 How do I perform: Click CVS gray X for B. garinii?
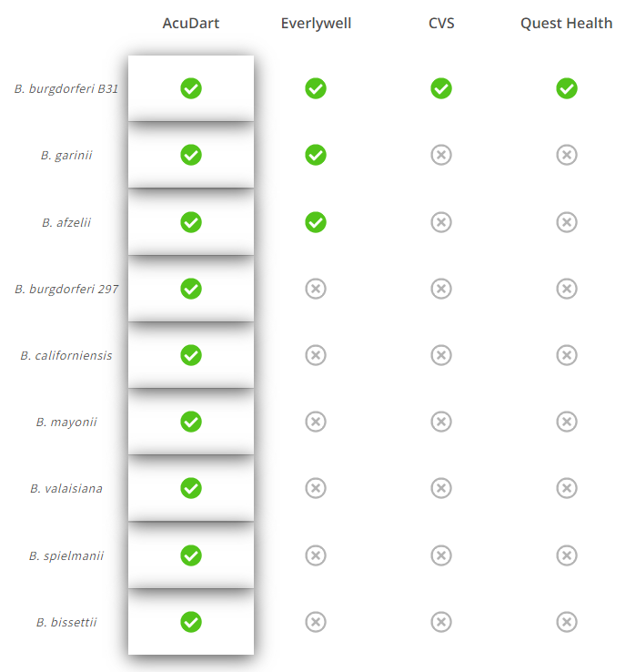(441, 155)
